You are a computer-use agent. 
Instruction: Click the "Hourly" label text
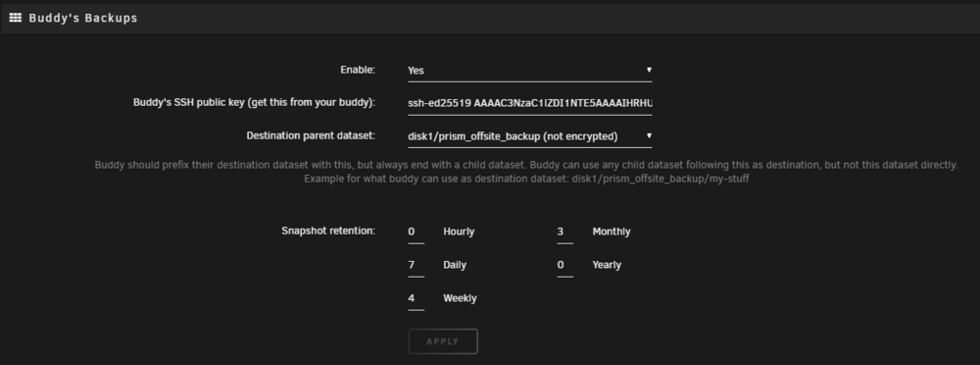click(x=459, y=232)
